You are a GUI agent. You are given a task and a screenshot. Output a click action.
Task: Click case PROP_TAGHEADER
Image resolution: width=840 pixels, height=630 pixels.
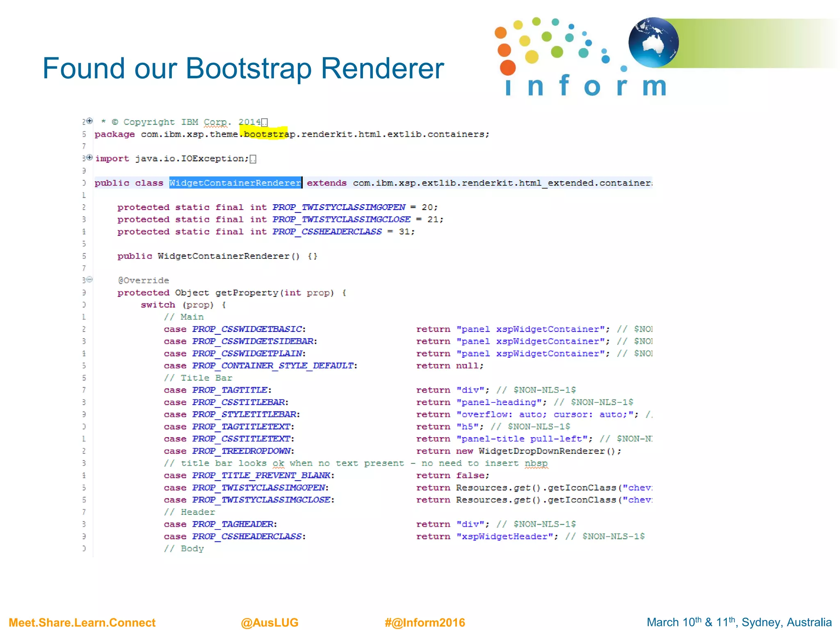(220, 524)
